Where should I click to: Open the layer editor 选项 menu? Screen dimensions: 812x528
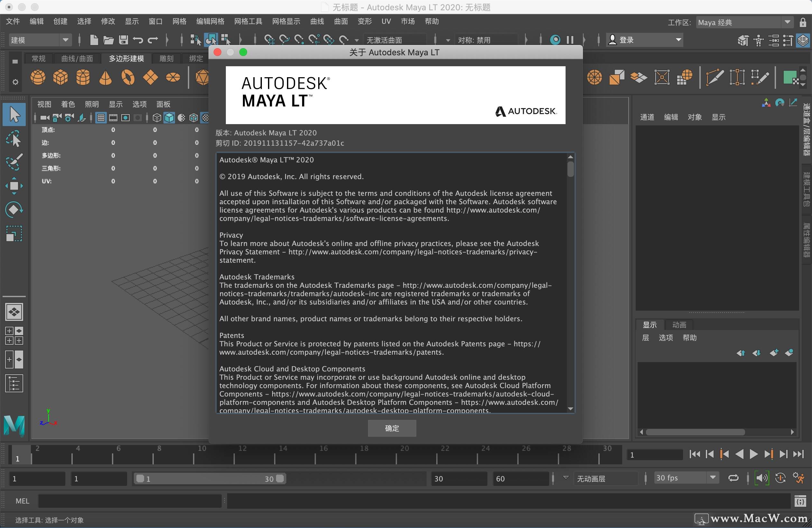(666, 338)
